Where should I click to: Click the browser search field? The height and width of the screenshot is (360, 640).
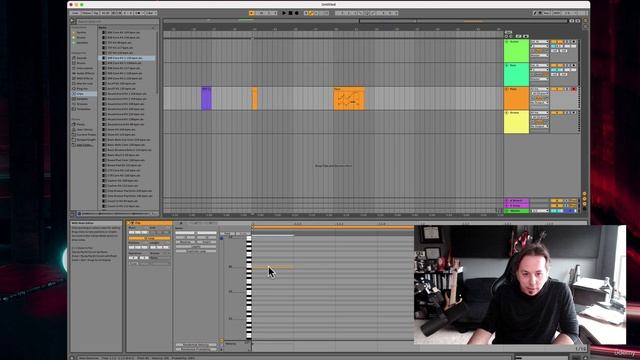tap(118, 21)
